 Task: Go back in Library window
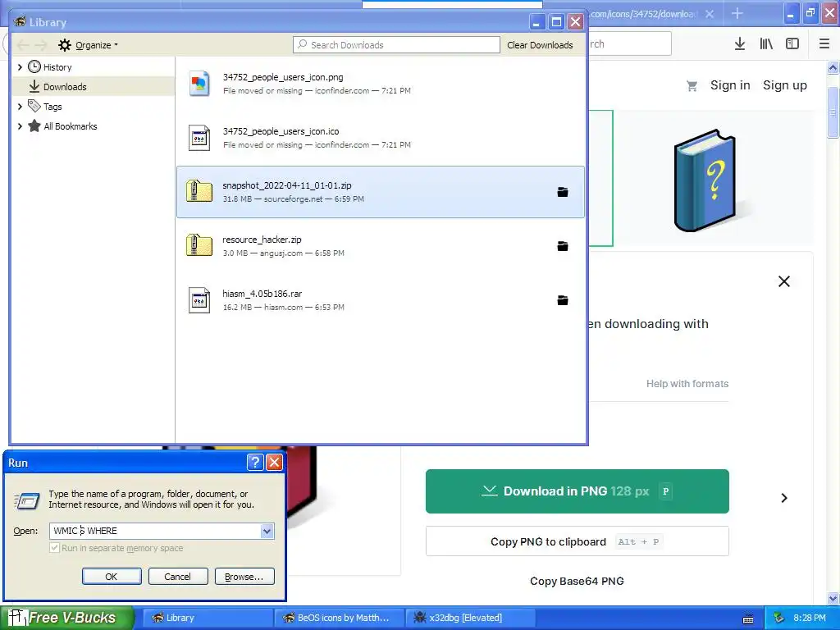(22, 45)
